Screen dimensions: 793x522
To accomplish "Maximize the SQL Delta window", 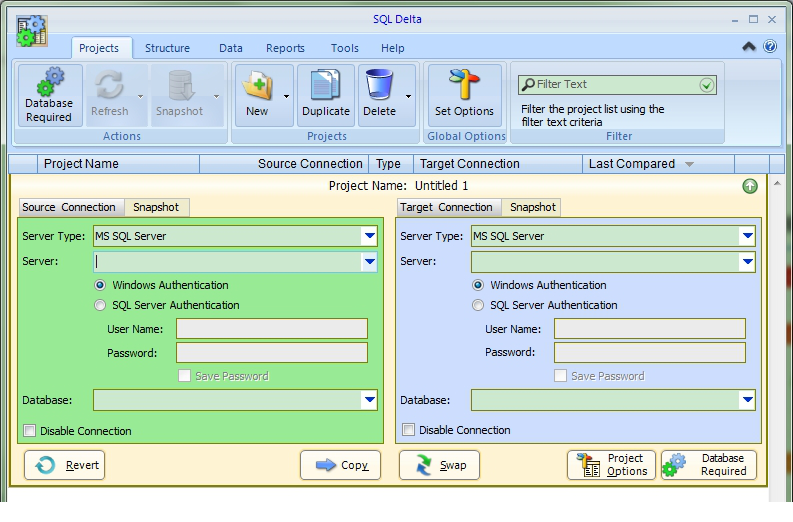I will (x=754, y=19).
